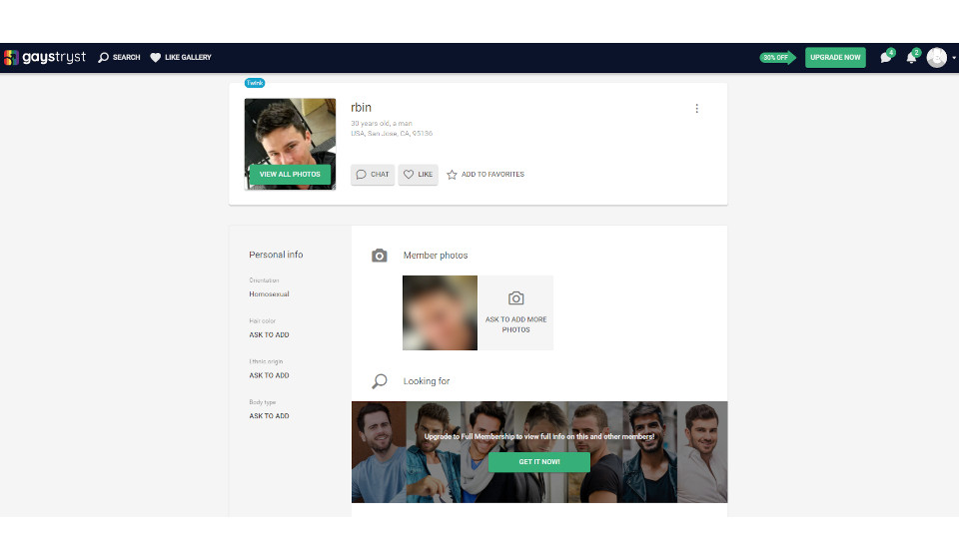Click Ask to Add More Photos tile
The image size is (959, 560).
pyautogui.click(x=515, y=313)
